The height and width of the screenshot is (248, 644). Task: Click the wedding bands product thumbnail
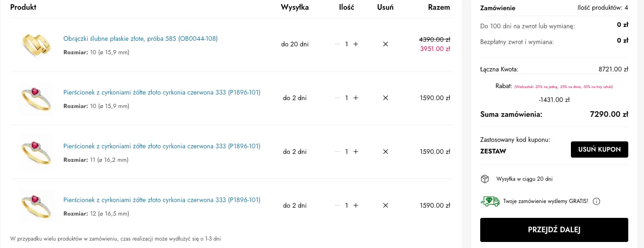click(37, 44)
